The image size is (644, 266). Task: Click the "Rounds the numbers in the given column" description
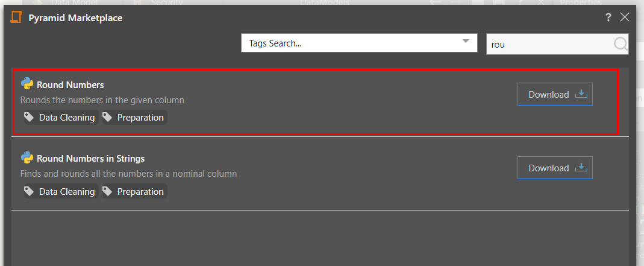pos(102,100)
